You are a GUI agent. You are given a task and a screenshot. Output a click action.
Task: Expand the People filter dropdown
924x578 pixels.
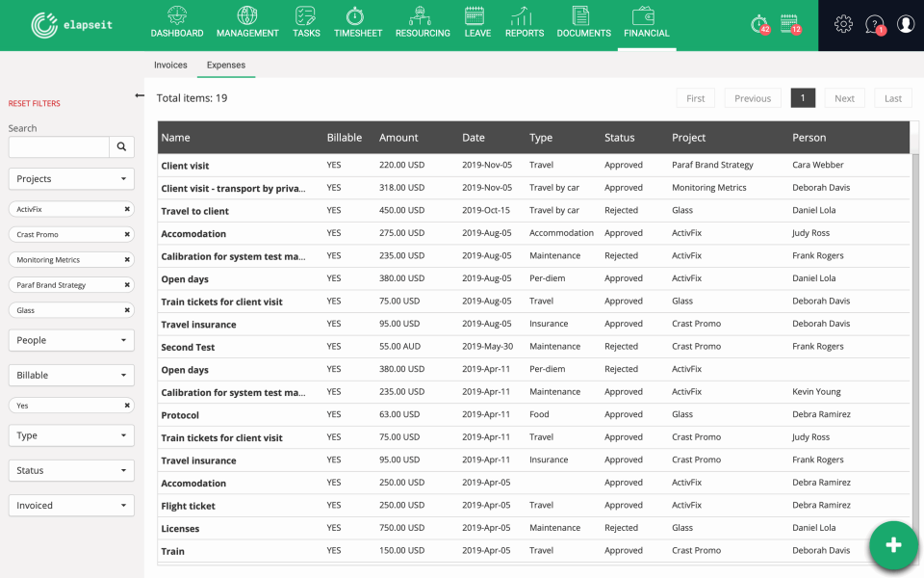tap(71, 340)
